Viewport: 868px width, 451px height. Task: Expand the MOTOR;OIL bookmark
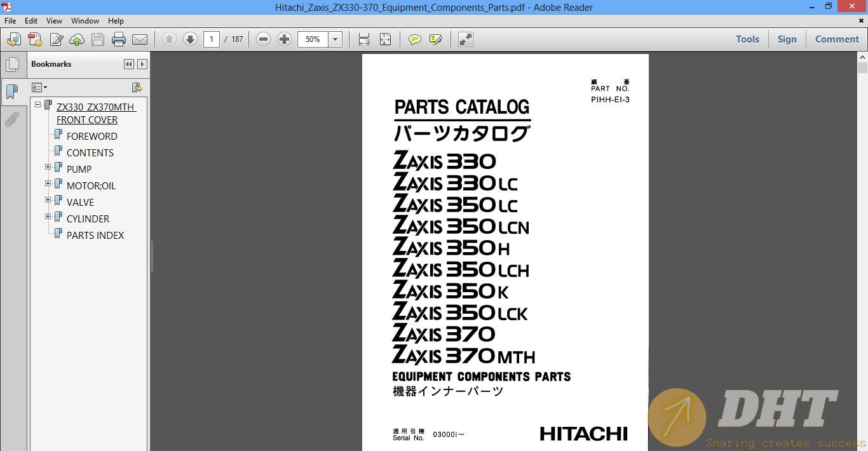click(x=48, y=184)
